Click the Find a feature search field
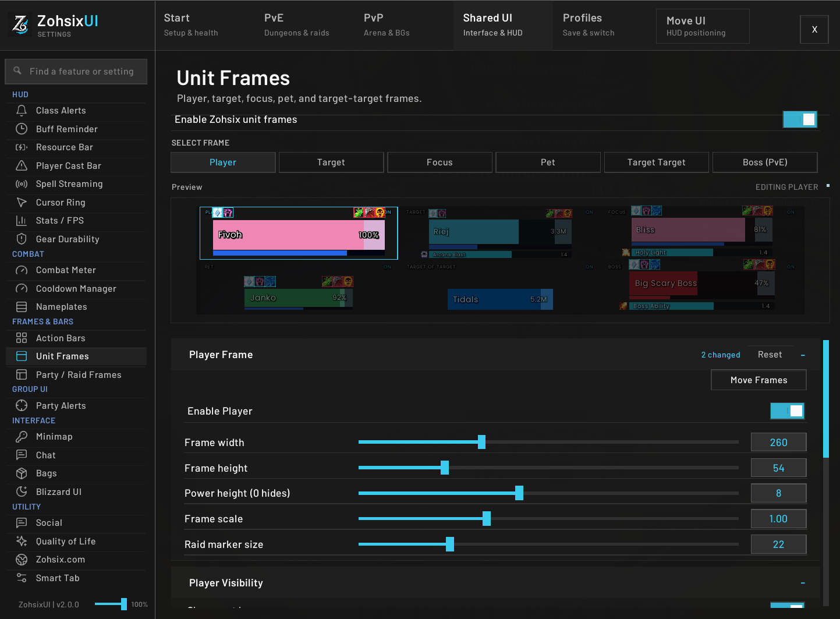The image size is (840, 619). pyautogui.click(x=76, y=72)
